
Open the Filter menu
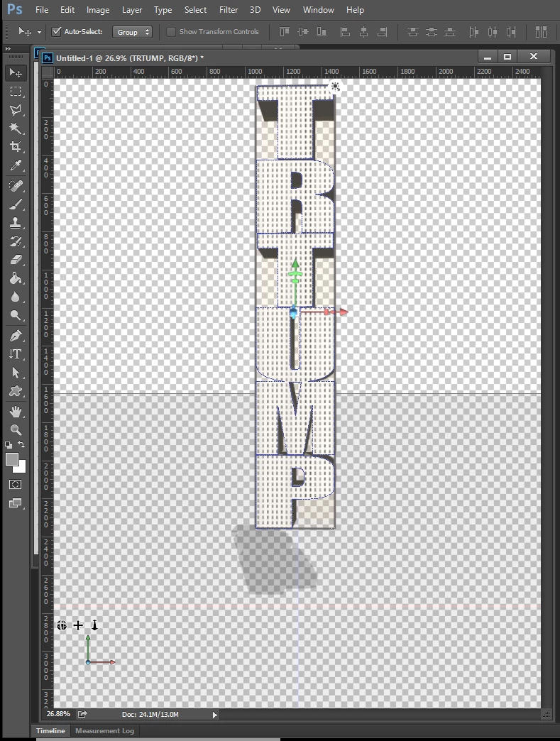229,9
